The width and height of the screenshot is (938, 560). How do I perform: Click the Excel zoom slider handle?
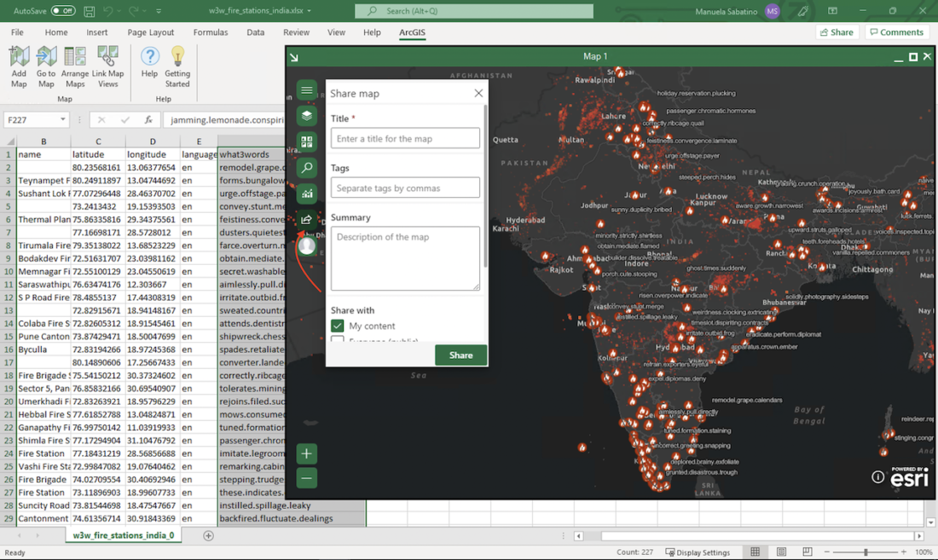coord(866,551)
